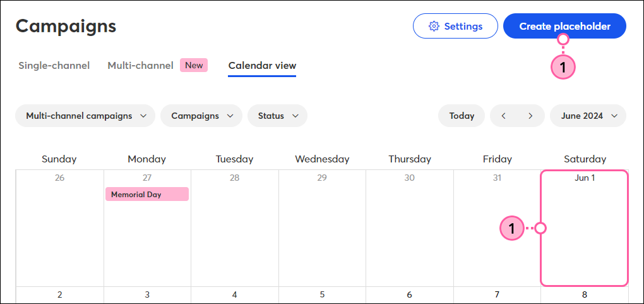
Task: Select the Calendar view tab
Action: [262, 66]
